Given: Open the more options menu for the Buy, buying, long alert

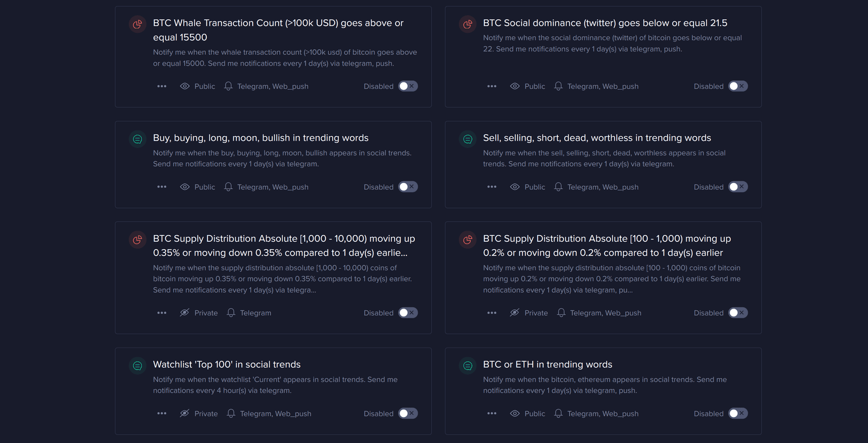Looking at the screenshot, I should 162,187.
